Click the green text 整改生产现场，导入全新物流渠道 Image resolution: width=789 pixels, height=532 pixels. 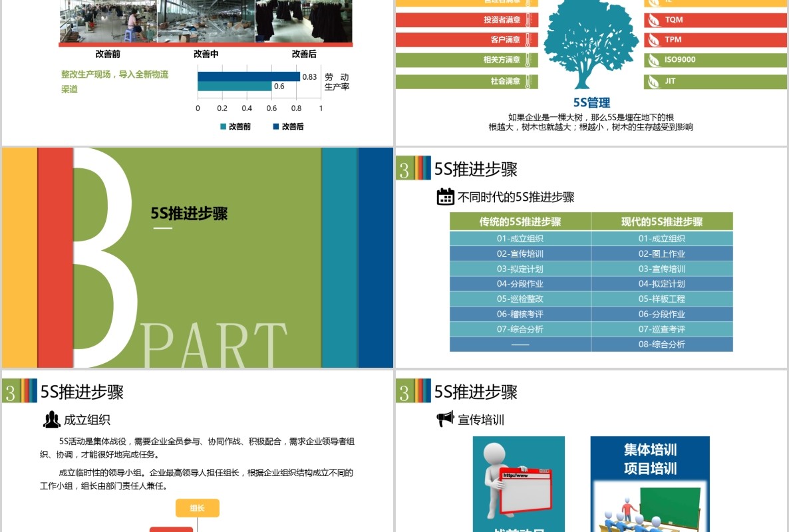(114, 81)
